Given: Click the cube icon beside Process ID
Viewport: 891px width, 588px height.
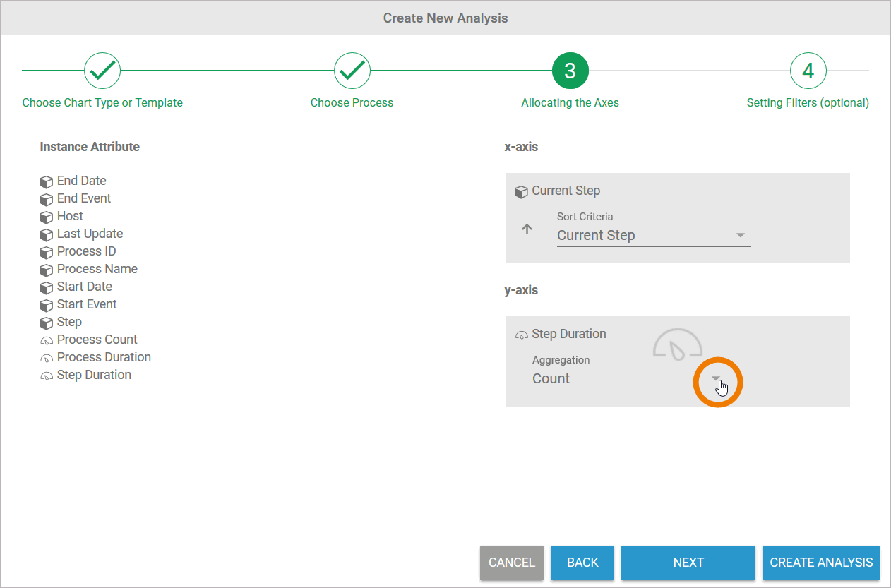Looking at the screenshot, I should [47, 252].
